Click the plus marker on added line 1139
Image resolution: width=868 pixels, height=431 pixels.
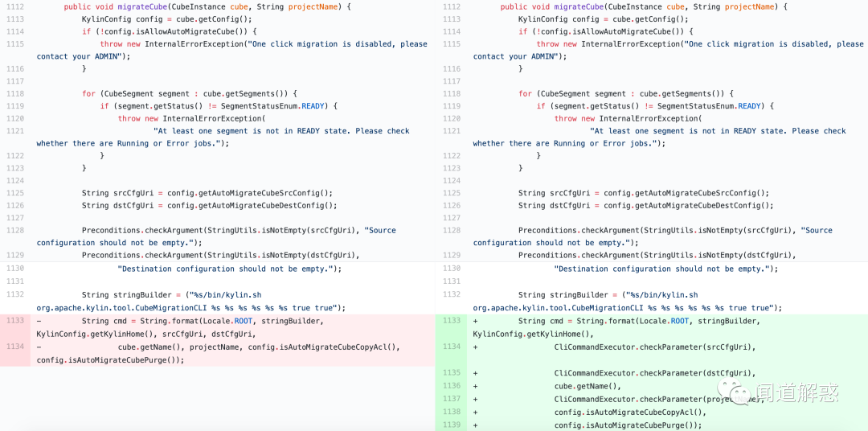(476, 425)
